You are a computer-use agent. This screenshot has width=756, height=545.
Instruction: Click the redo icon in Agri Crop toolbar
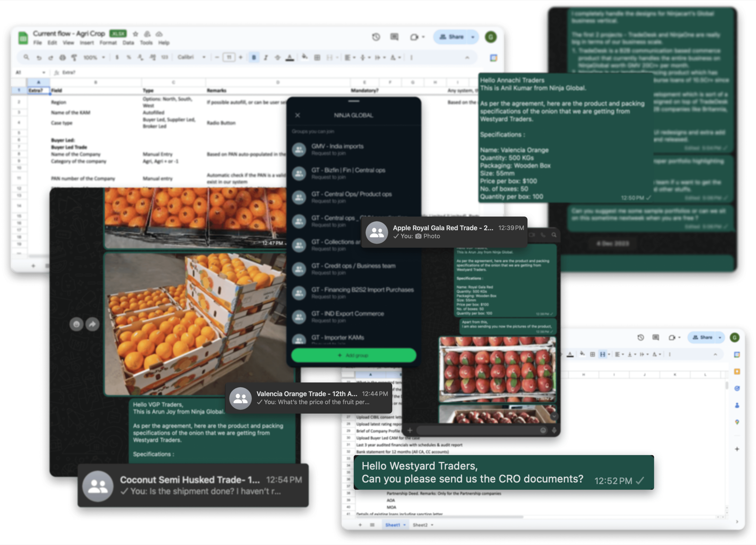(51, 58)
